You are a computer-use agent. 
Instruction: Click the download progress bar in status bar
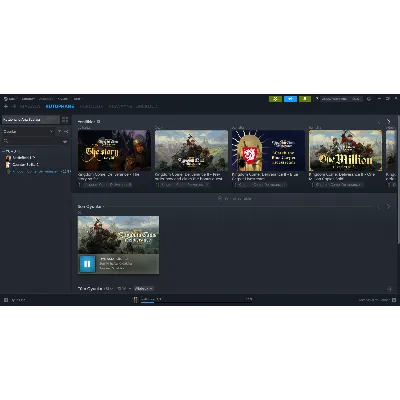click(197, 303)
